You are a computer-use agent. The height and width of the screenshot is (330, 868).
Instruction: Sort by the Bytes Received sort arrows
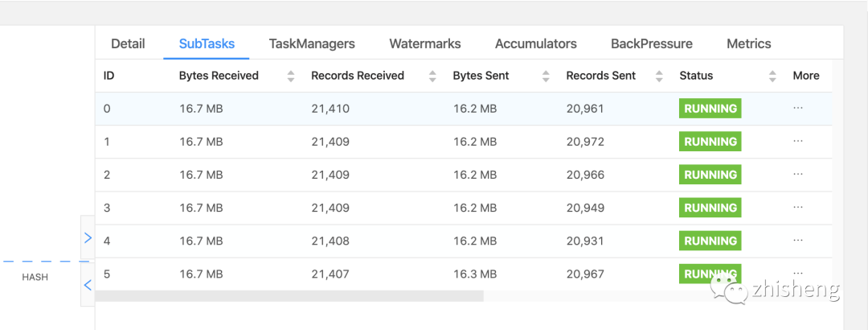tap(291, 76)
